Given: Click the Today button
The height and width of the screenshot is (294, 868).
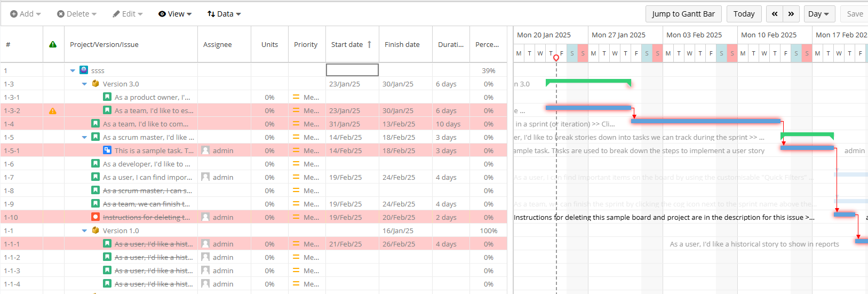Looking at the screenshot, I should click(x=744, y=14).
